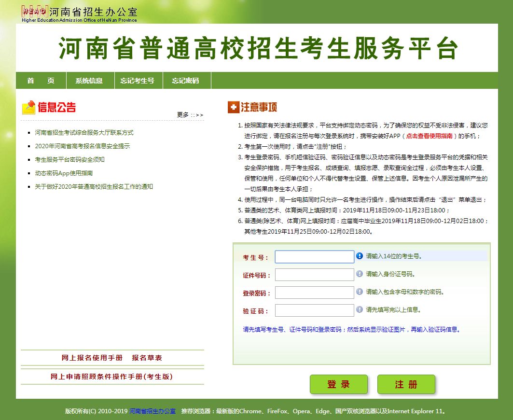513x420 pixels.
Task: Open 网上报名使用手册 link
Action: (x=92, y=358)
